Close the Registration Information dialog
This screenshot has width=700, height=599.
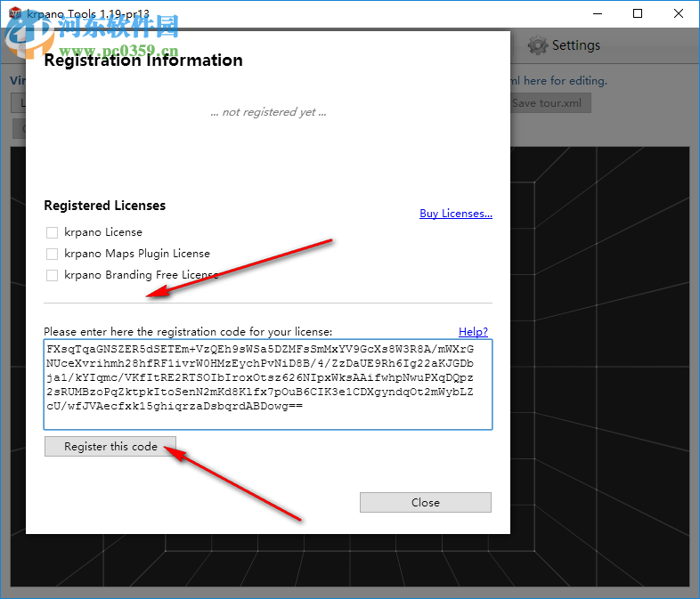coord(426,503)
